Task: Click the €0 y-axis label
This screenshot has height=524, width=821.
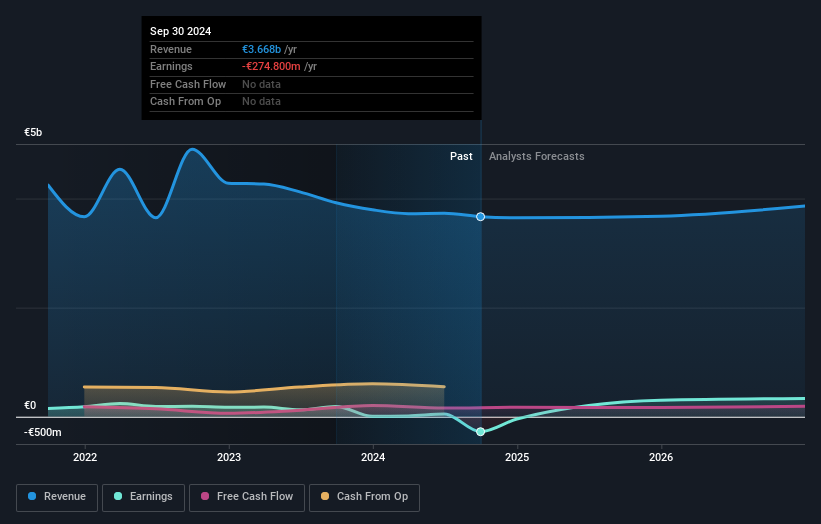Action: (30, 406)
